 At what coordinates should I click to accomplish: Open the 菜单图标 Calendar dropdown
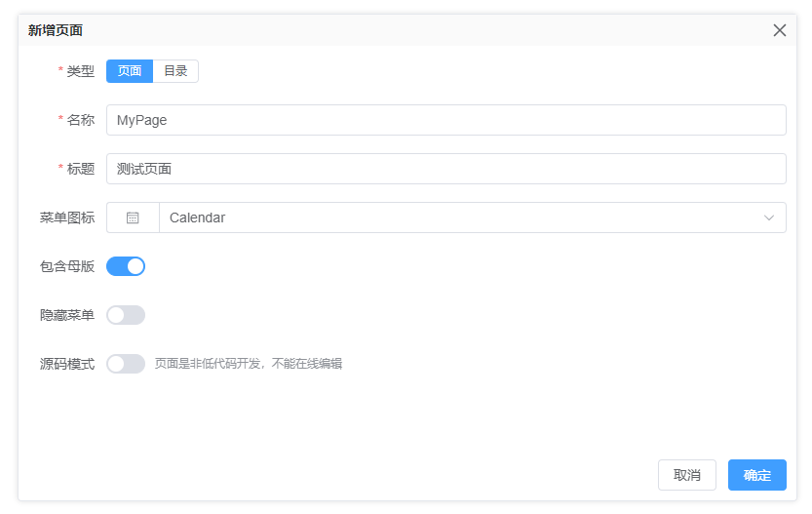tap(472, 217)
